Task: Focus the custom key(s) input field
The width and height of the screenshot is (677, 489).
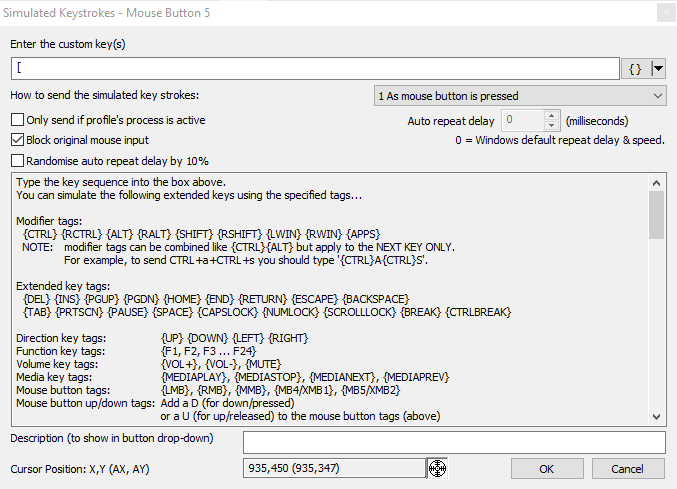Action: [x=315, y=69]
